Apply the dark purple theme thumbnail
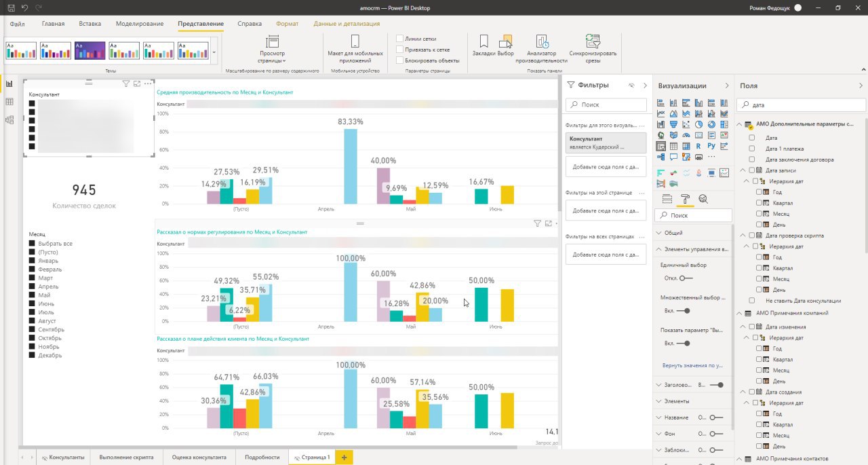Viewport: 868px width, 465px height. click(x=90, y=50)
